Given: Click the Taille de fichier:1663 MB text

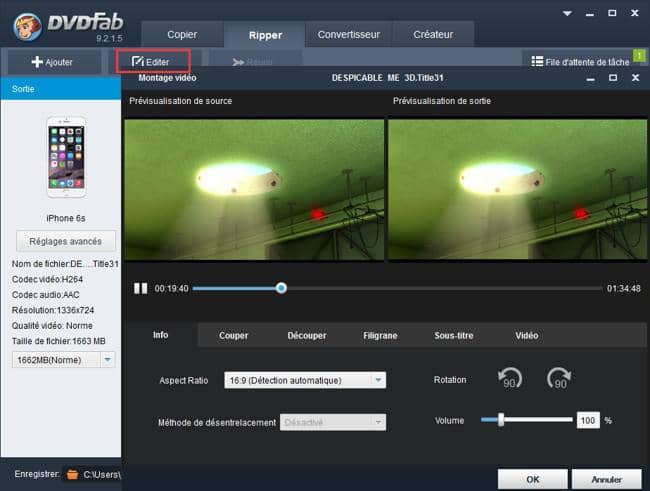Looking at the screenshot, I should pyautogui.click(x=58, y=341).
